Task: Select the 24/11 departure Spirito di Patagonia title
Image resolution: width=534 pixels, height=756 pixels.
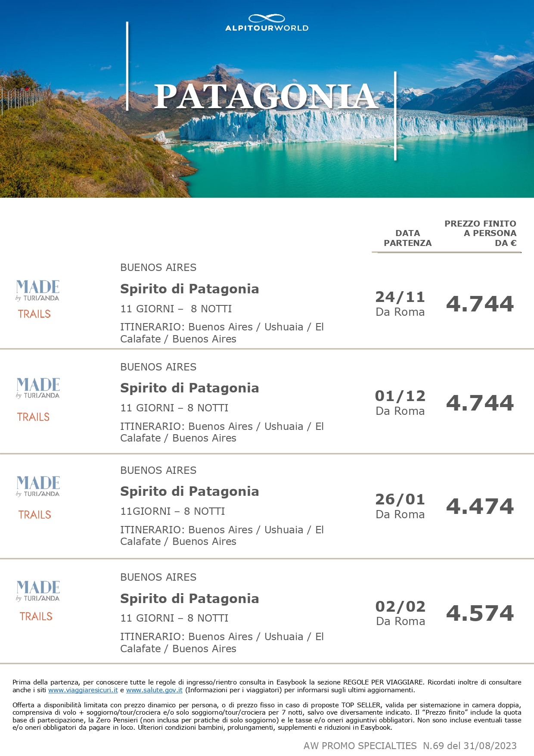Action: click(189, 289)
